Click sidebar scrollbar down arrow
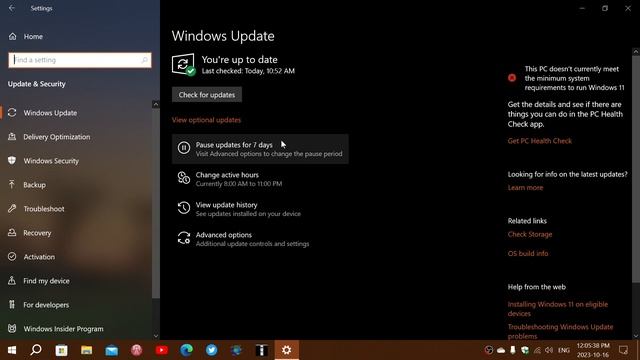Image resolution: width=640 pixels, height=360 pixels. coord(156,336)
